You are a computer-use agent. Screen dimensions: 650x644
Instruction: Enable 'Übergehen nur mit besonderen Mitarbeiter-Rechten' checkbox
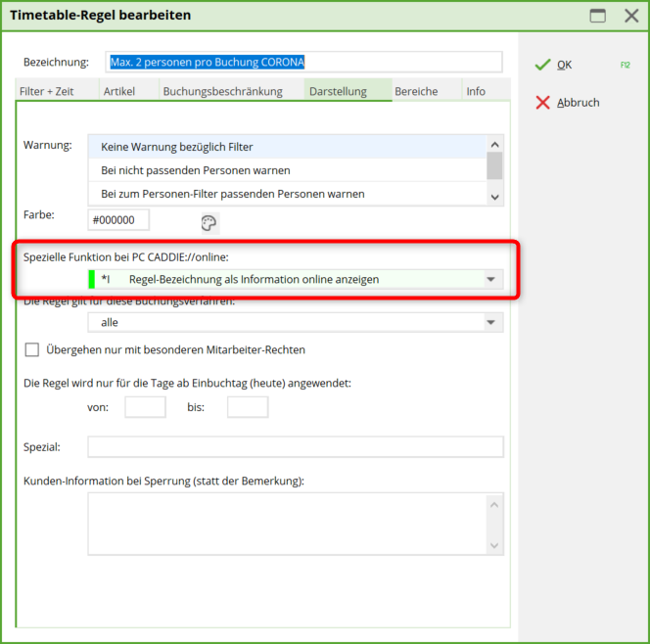(x=31, y=349)
